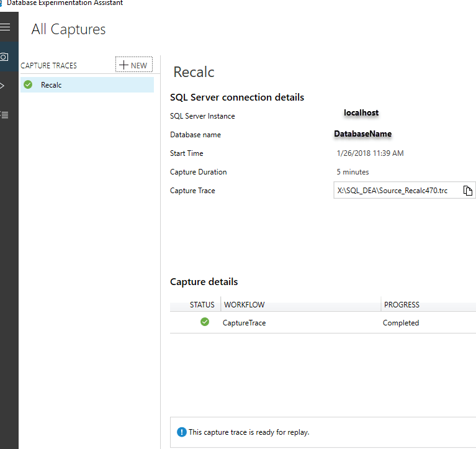This screenshot has height=449, width=476.
Task: Click the copy icon beside trace path
Action: [468, 191]
